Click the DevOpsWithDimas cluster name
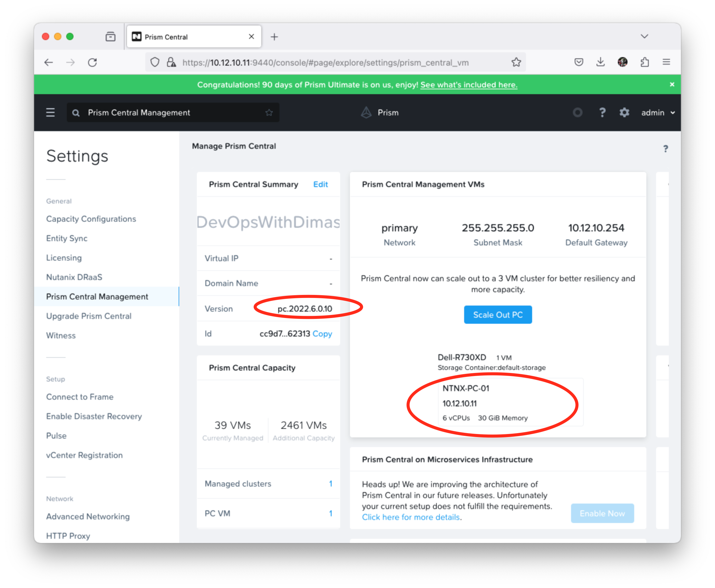The width and height of the screenshot is (715, 588). pyautogui.click(x=268, y=222)
